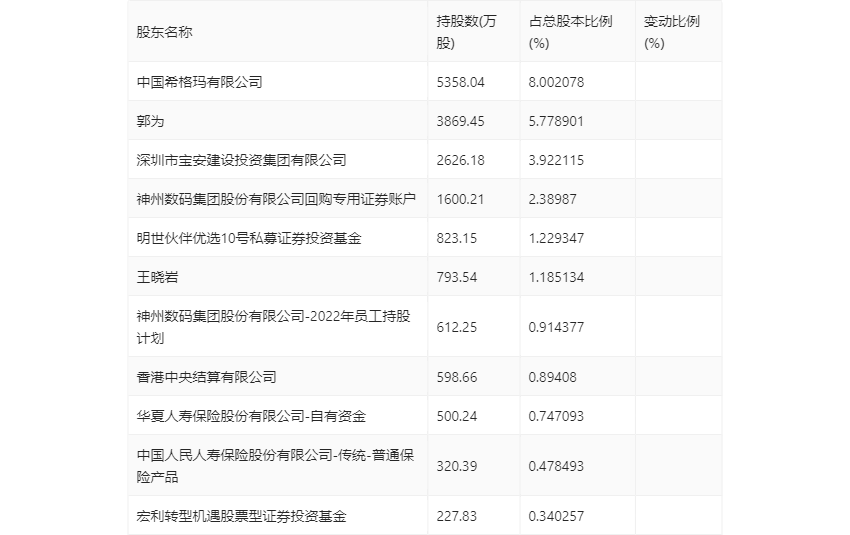Select shareholding value 793.54

[x=456, y=277]
